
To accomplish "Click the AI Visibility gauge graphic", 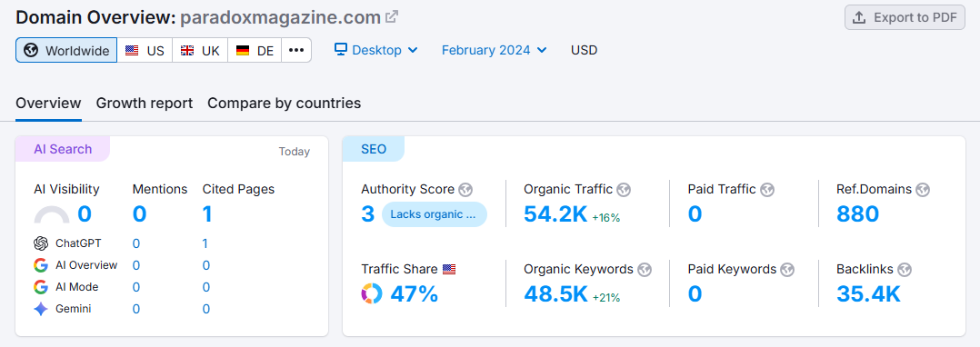I will coord(51,214).
